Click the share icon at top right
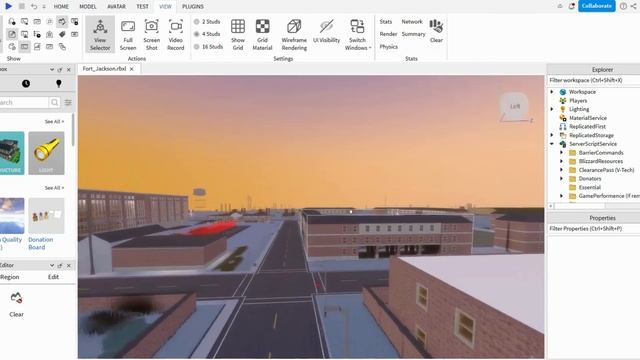 coord(634,6)
